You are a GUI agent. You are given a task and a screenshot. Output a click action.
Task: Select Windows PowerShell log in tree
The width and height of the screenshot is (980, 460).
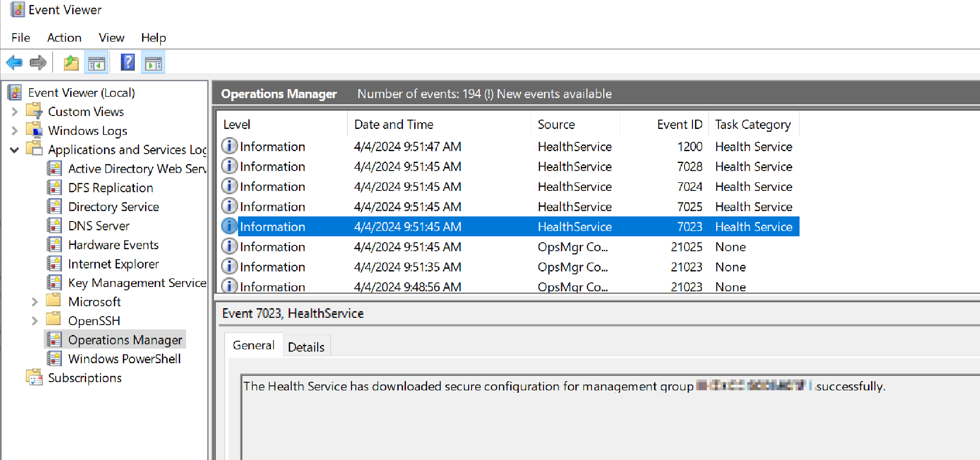coord(124,359)
